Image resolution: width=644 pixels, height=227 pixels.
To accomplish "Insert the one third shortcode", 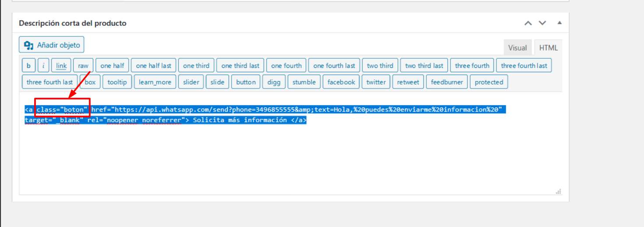I will (x=196, y=66).
